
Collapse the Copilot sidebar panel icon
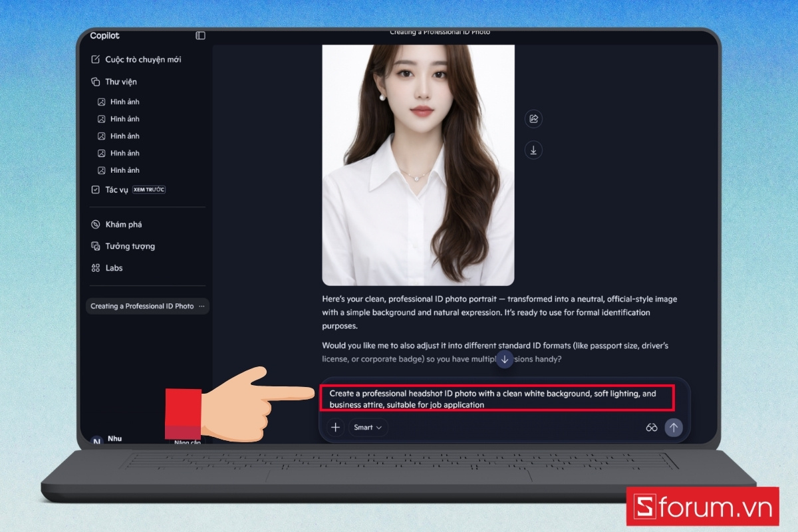(x=200, y=36)
